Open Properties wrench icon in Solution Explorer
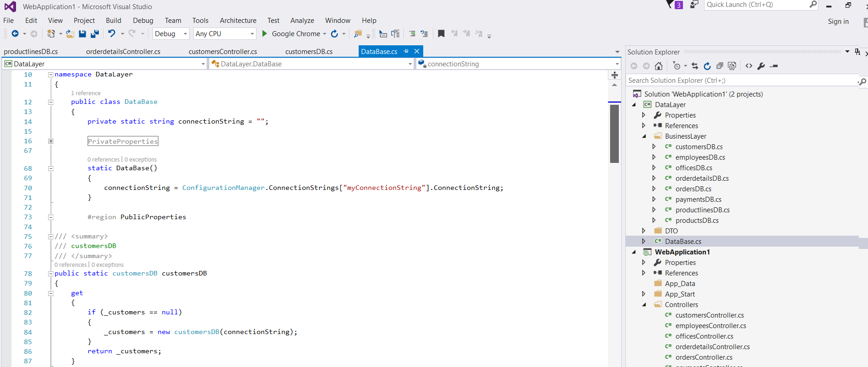868x367 pixels. coord(761,66)
